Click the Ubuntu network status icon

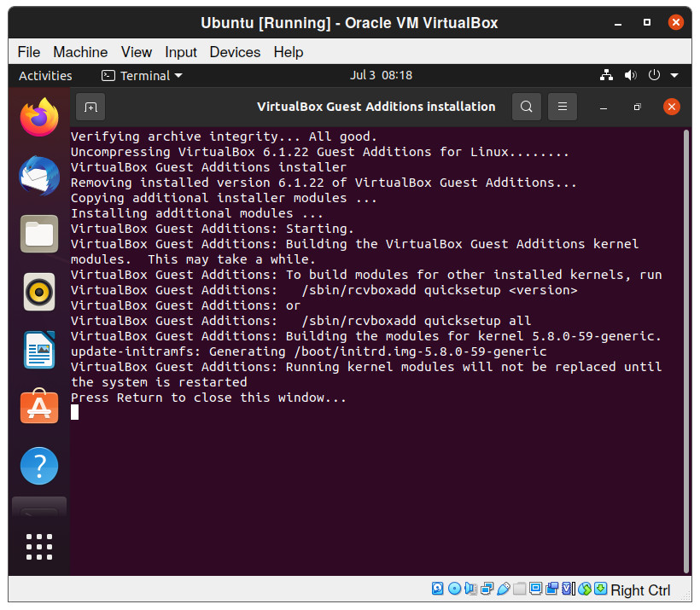point(606,75)
